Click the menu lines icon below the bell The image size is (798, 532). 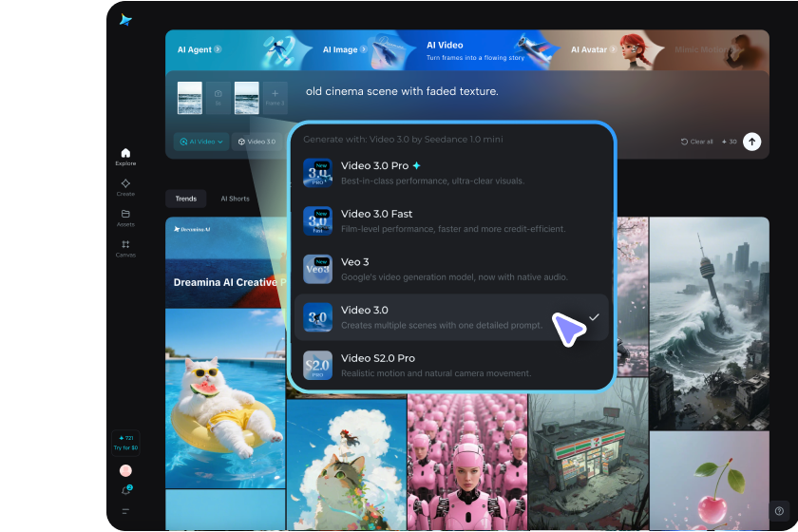coord(125,511)
